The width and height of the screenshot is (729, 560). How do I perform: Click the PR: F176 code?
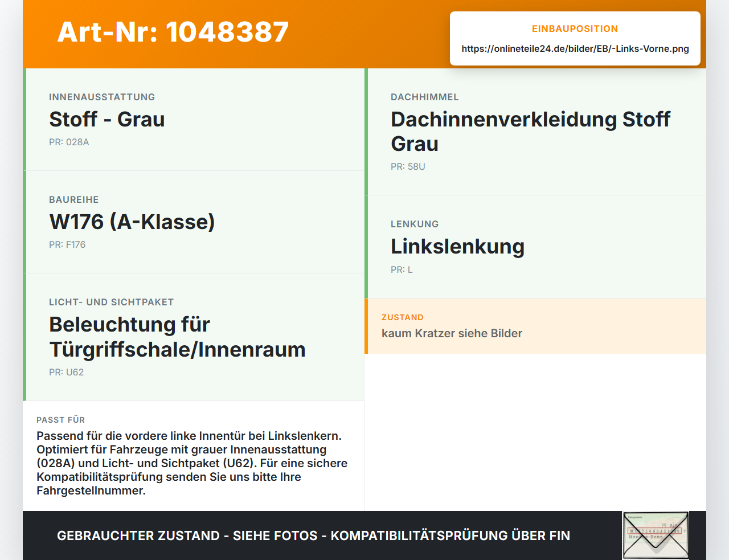[x=67, y=244]
